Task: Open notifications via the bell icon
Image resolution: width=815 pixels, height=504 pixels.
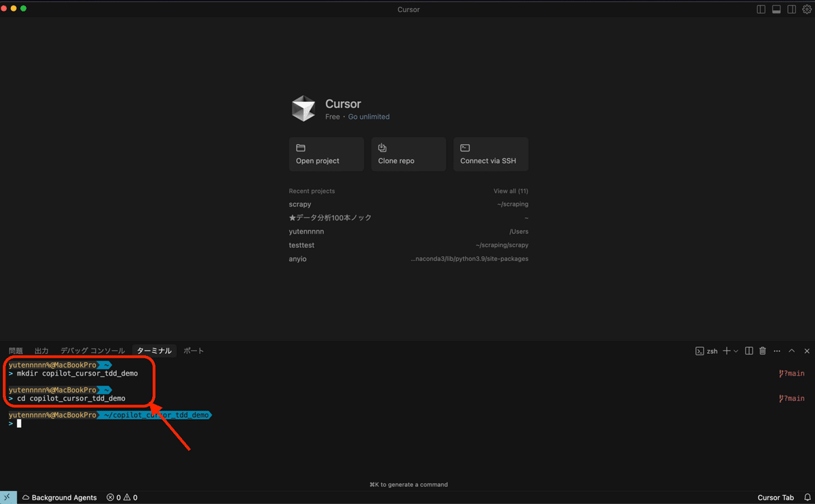Action: [808, 497]
